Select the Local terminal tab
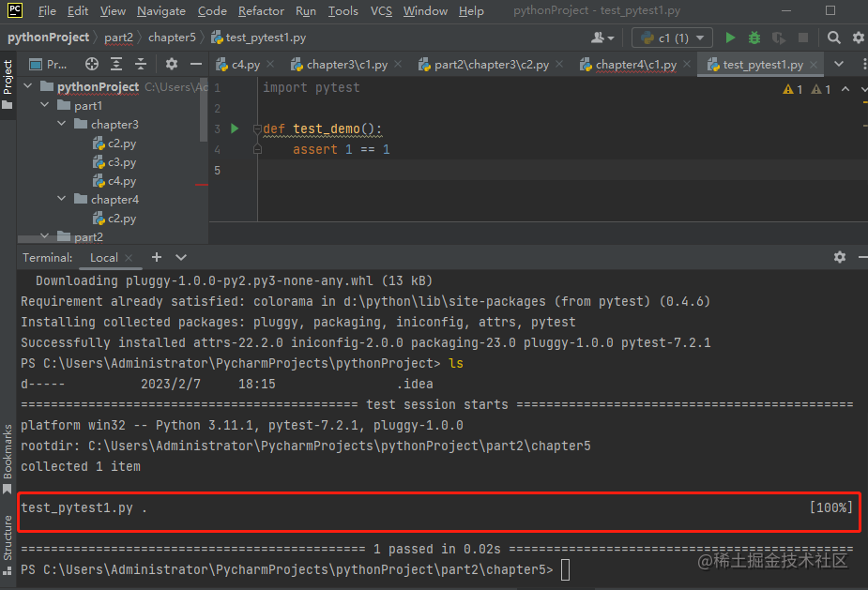This screenshot has width=868, height=590. (x=104, y=257)
